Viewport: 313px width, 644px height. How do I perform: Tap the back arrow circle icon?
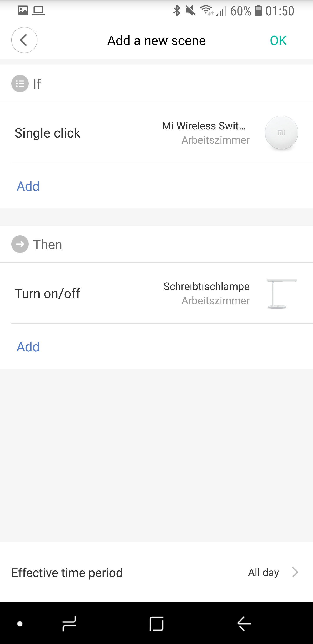(24, 40)
